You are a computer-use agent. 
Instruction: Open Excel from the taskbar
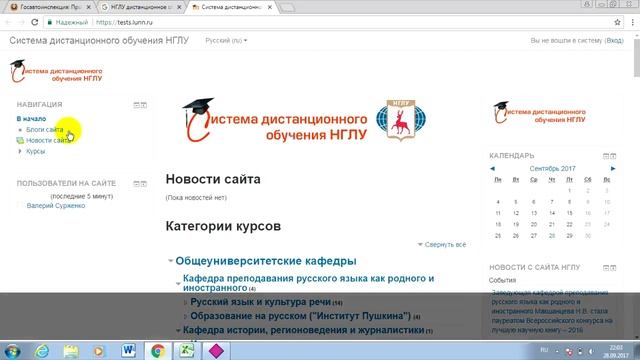187,351
